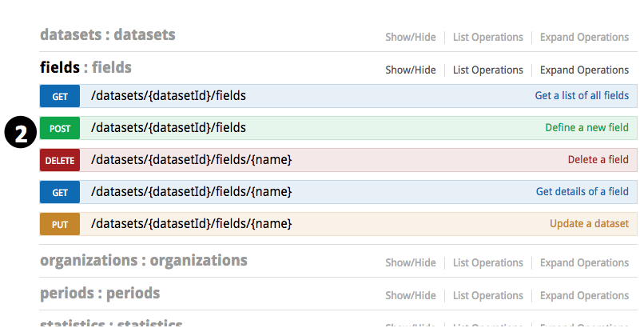Click the green POST method badge
This screenshot has height=328, width=644.
[60, 128]
